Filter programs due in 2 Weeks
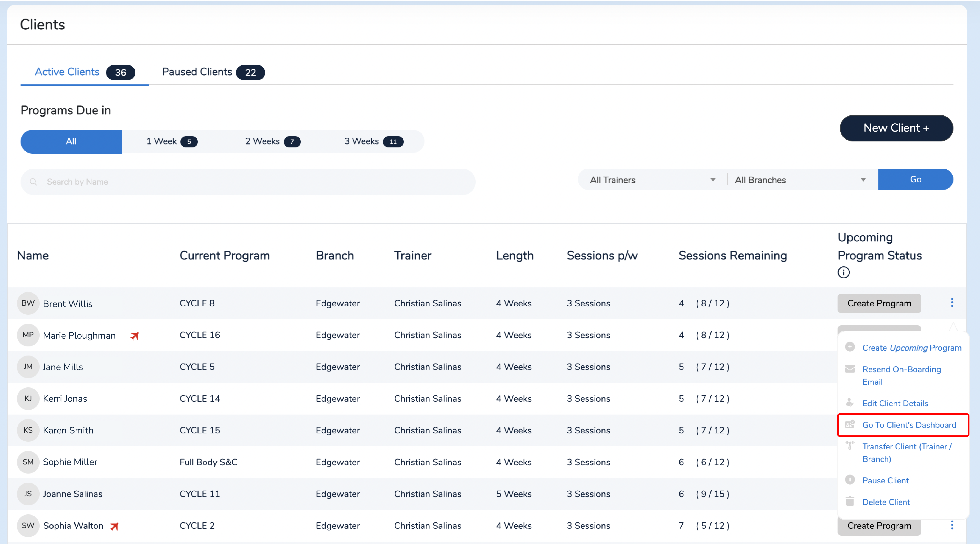The height and width of the screenshot is (544, 980). click(x=272, y=141)
